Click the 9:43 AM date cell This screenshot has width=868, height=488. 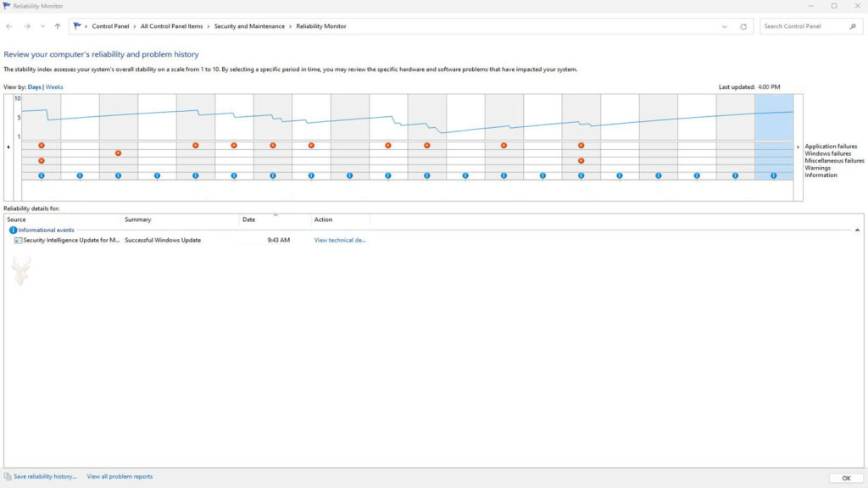(x=278, y=240)
